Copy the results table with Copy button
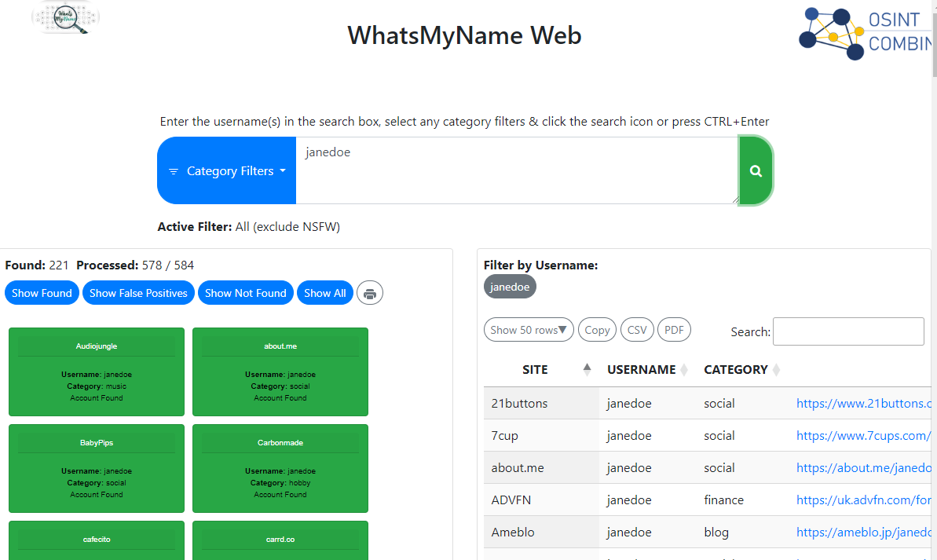 (597, 330)
